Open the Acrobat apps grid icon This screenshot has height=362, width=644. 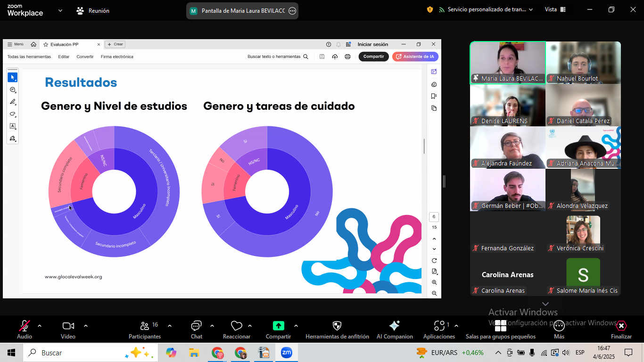tap(348, 44)
